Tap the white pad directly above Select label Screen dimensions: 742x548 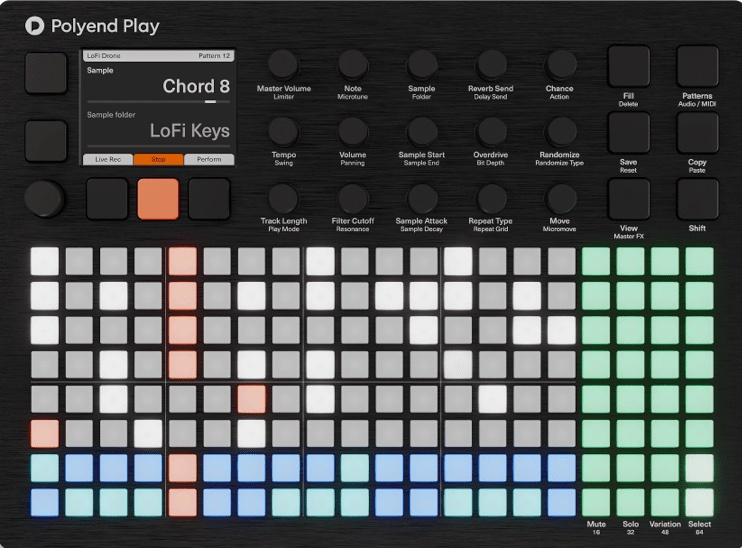pos(699,502)
